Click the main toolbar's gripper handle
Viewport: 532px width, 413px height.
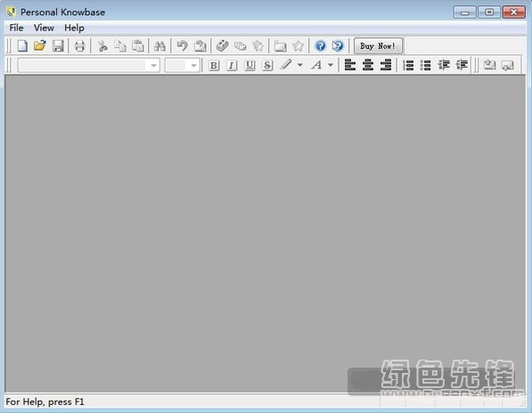(9, 45)
